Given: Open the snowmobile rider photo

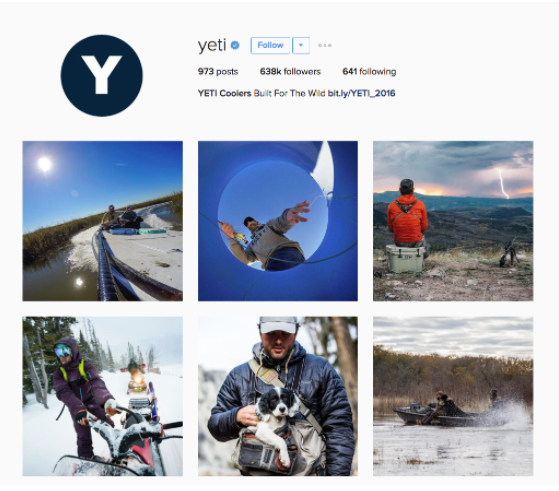Looking at the screenshot, I should click(x=103, y=396).
